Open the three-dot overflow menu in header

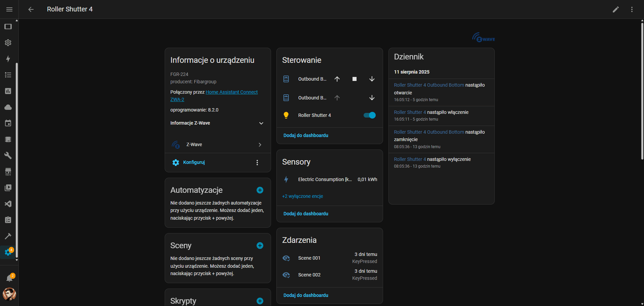(x=632, y=9)
